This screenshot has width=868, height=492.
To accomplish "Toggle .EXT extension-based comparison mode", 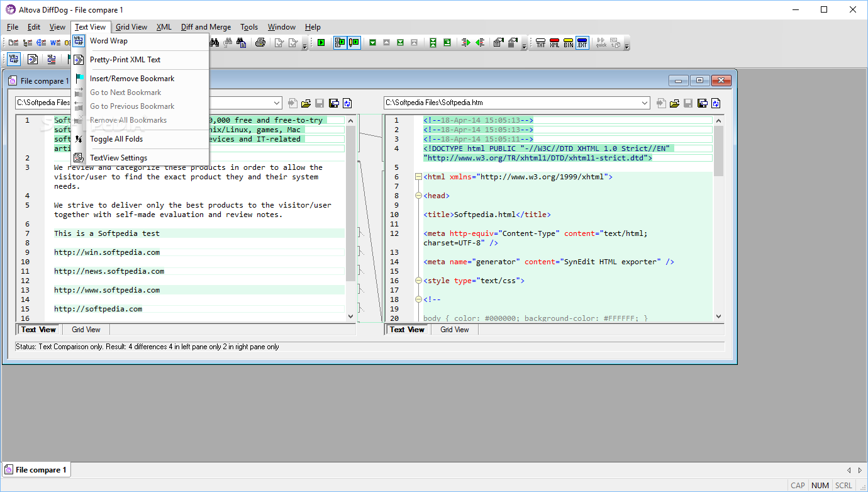I will click(582, 43).
